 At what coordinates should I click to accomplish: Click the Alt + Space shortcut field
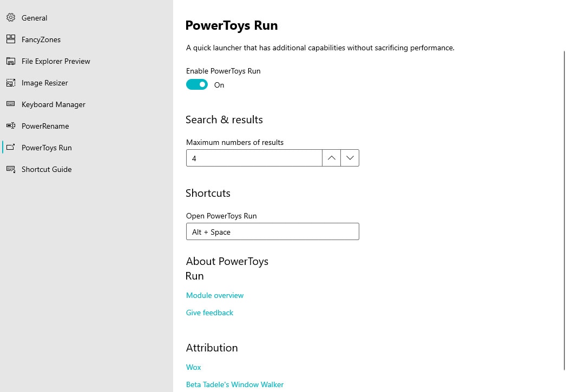[x=272, y=231]
